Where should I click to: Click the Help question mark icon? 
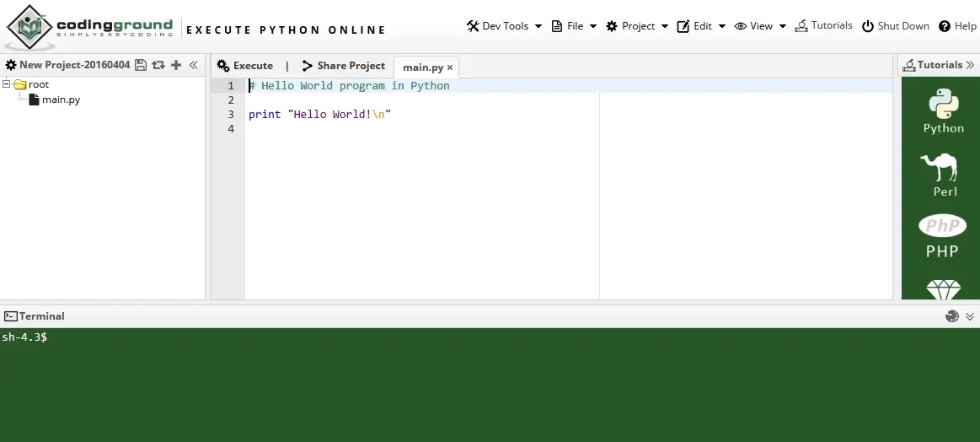945,26
